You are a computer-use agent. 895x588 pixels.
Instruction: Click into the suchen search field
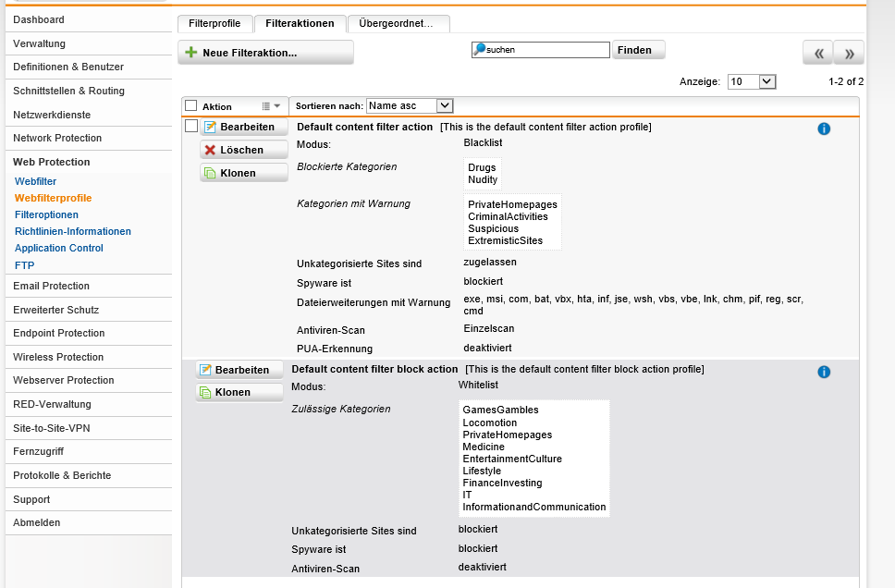(x=546, y=50)
